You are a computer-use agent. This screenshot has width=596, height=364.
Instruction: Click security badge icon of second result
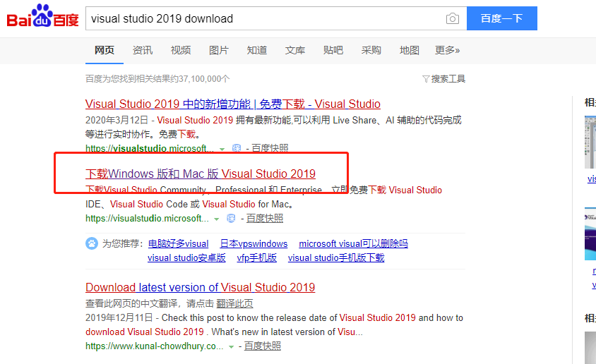tap(231, 218)
